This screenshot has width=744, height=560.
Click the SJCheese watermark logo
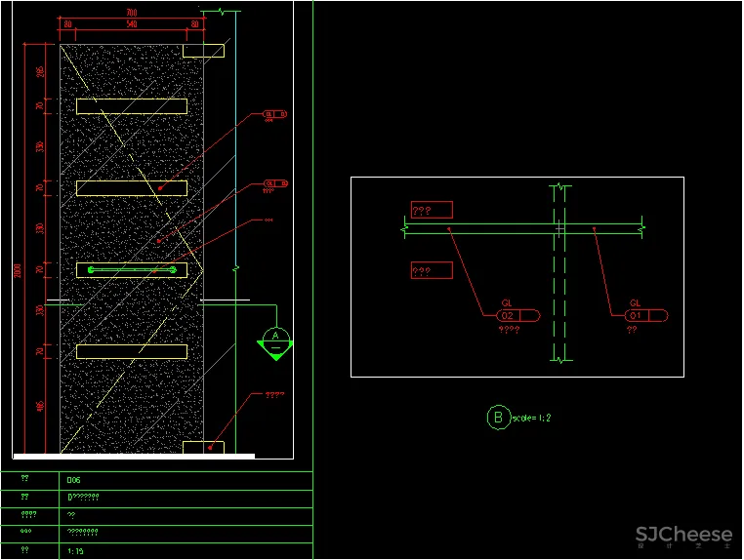pyautogui.click(x=683, y=535)
